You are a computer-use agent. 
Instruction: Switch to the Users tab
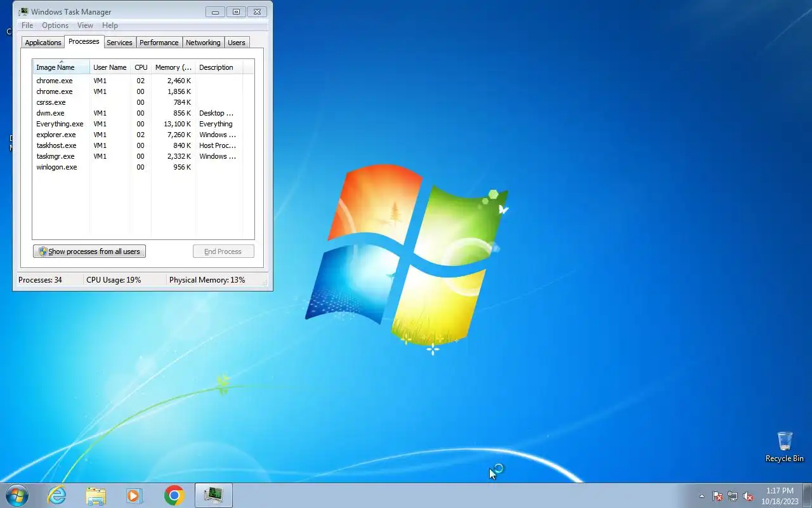[237, 43]
